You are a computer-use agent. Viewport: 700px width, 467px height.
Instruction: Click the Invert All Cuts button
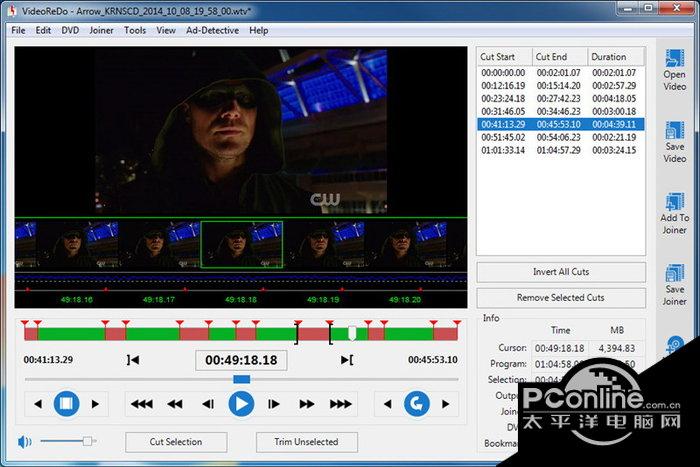click(561, 272)
